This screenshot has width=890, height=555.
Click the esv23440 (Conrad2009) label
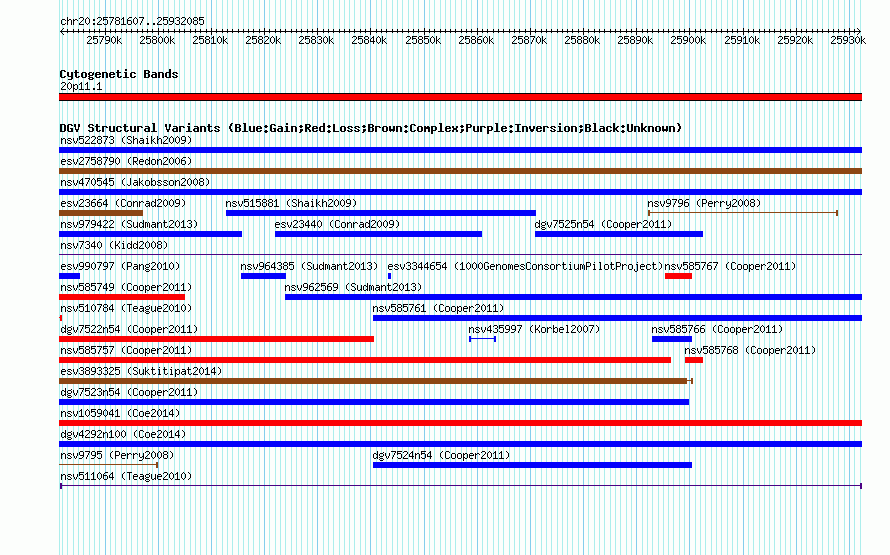tap(337, 224)
